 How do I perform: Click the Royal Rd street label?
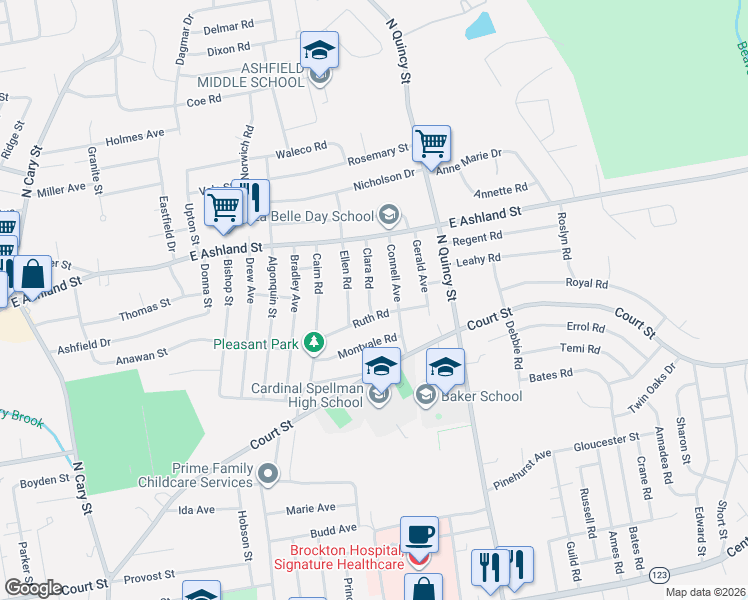[x=587, y=283]
